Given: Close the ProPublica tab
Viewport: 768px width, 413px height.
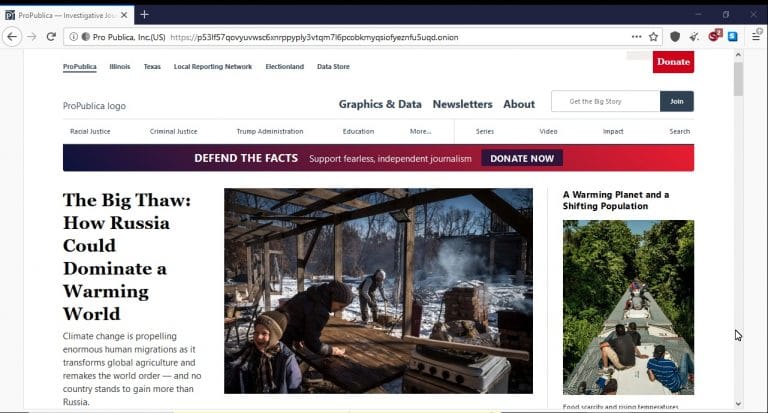Looking at the screenshot, I should [x=124, y=15].
